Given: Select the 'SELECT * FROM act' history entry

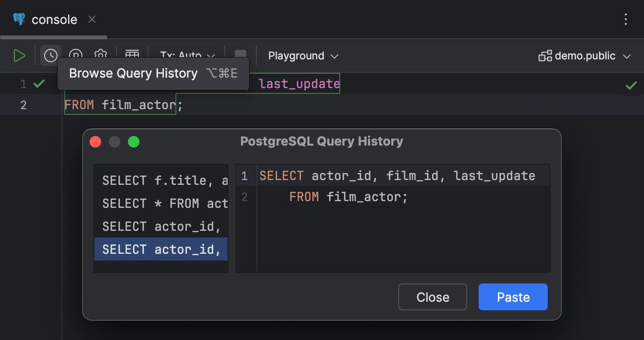Looking at the screenshot, I should (x=161, y=203).
